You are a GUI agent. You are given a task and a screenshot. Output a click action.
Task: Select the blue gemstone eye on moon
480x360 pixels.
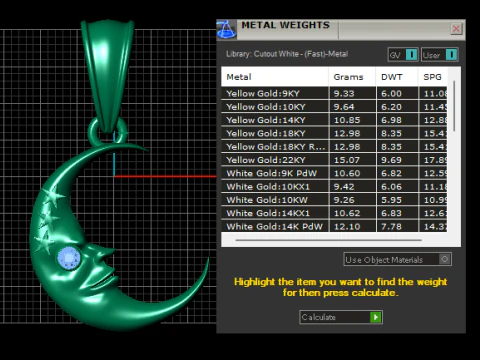(x=69, y=258)
